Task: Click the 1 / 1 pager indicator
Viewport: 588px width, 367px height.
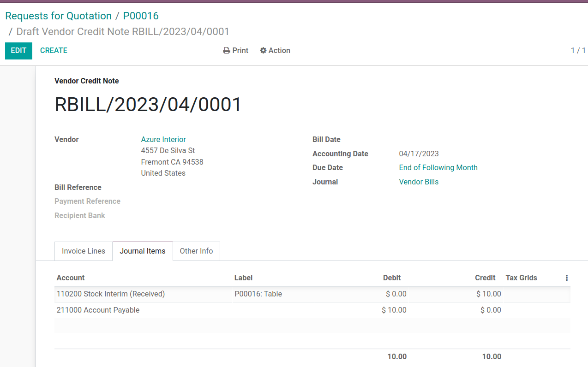Action: [578, 51]
